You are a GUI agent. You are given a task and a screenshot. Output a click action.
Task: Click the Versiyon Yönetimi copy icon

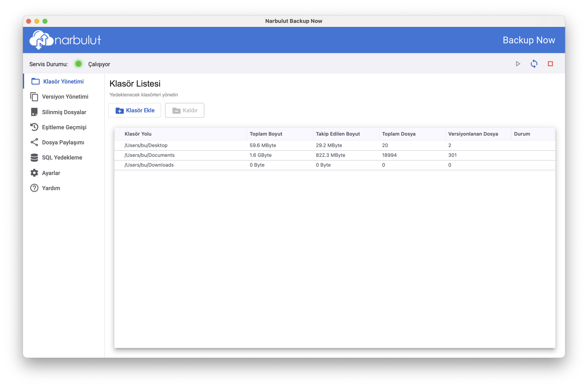(x=34, y=97)
